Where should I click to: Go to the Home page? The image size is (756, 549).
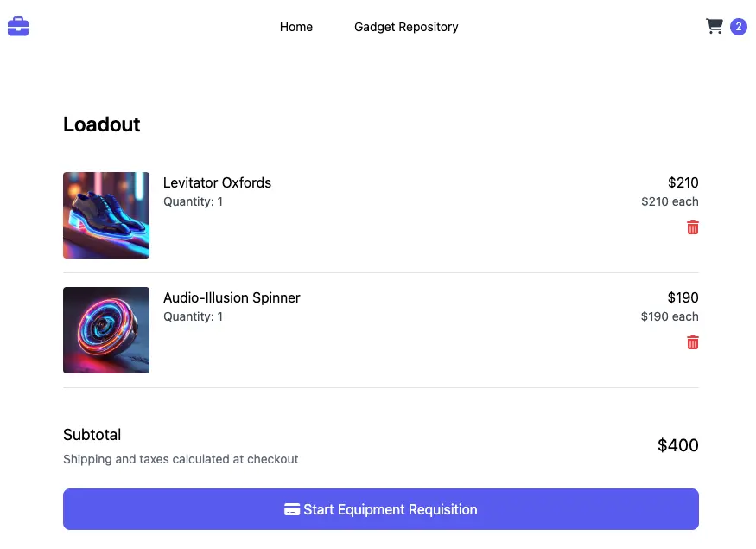coord(296,27)
